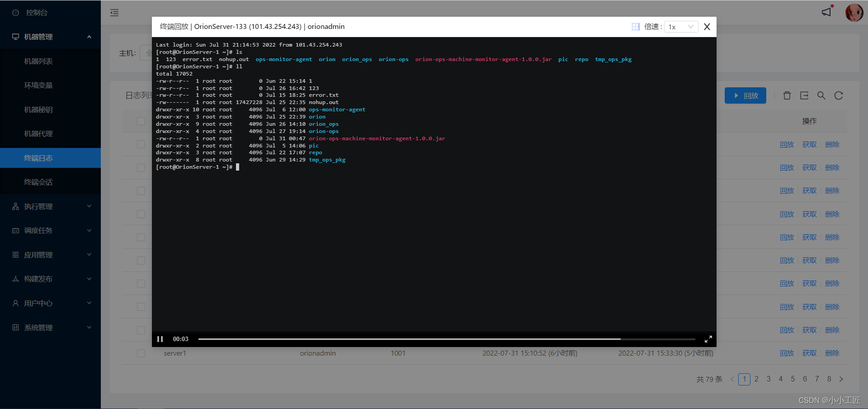This screenshot has height=409, width=868.
Task: Click the drag-handle dots icon in the playback header
Action: tap(635, 27)
